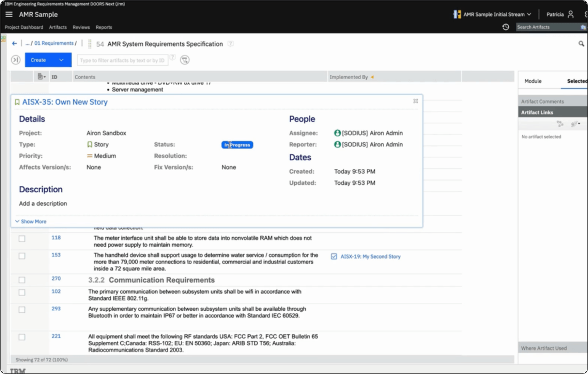The image size is (588, 374).
Task: Switch to the Module tab
Action: point(533,81)
